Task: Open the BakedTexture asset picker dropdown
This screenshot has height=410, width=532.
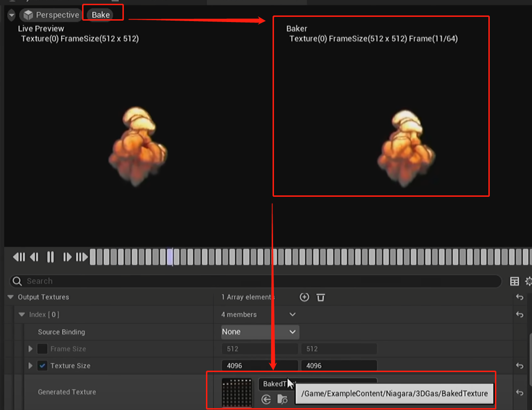Action: pyautogui.click(x=318, y=384)
